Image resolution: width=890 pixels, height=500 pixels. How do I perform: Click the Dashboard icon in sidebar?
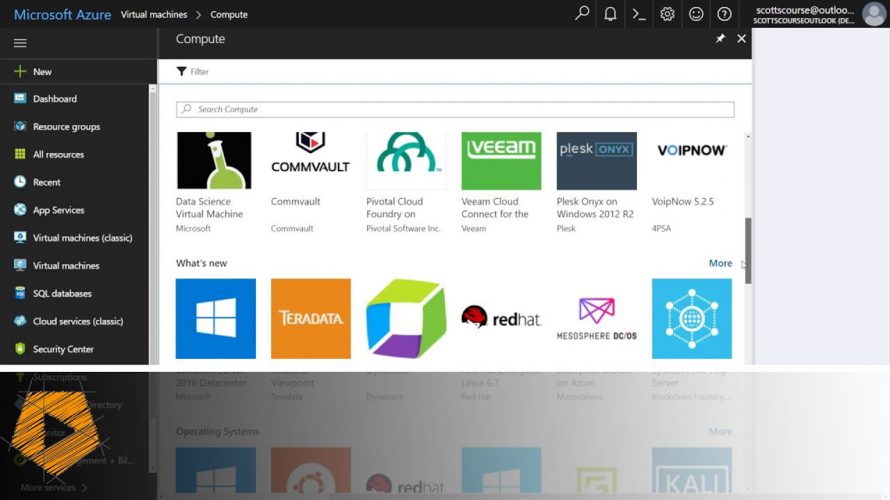coord(20,98)
